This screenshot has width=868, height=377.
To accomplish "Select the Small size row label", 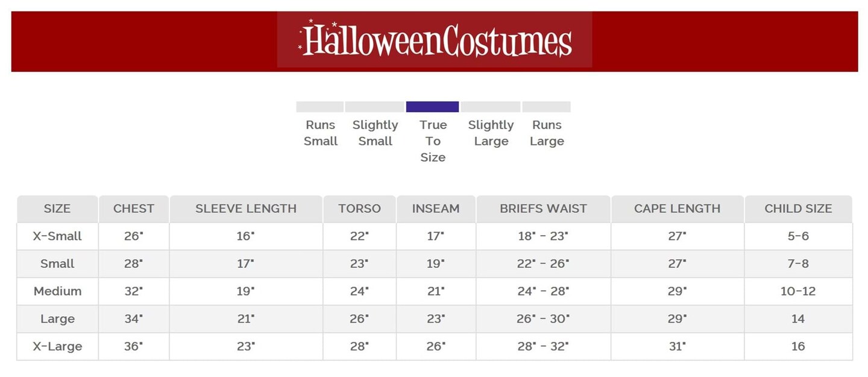I will [57, 264].
